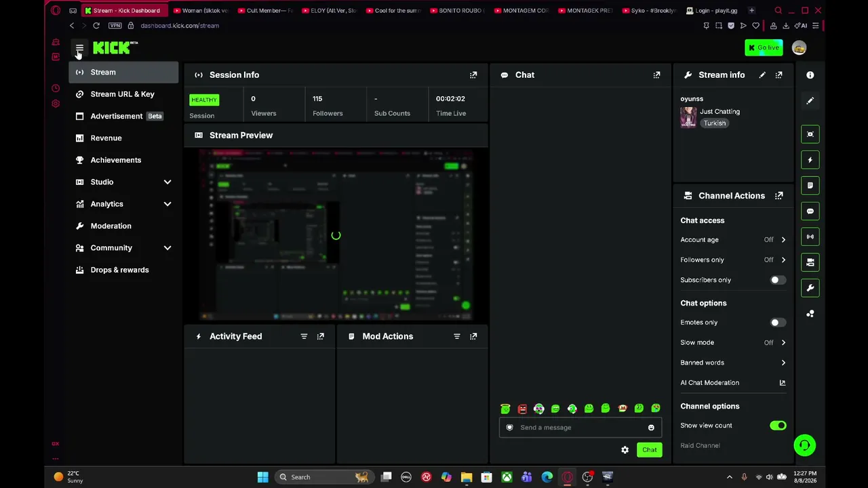Pop out the Channel Actions panel
This screenshot has height=488, width=868.
pyautogui.click(x=779, y=196)
